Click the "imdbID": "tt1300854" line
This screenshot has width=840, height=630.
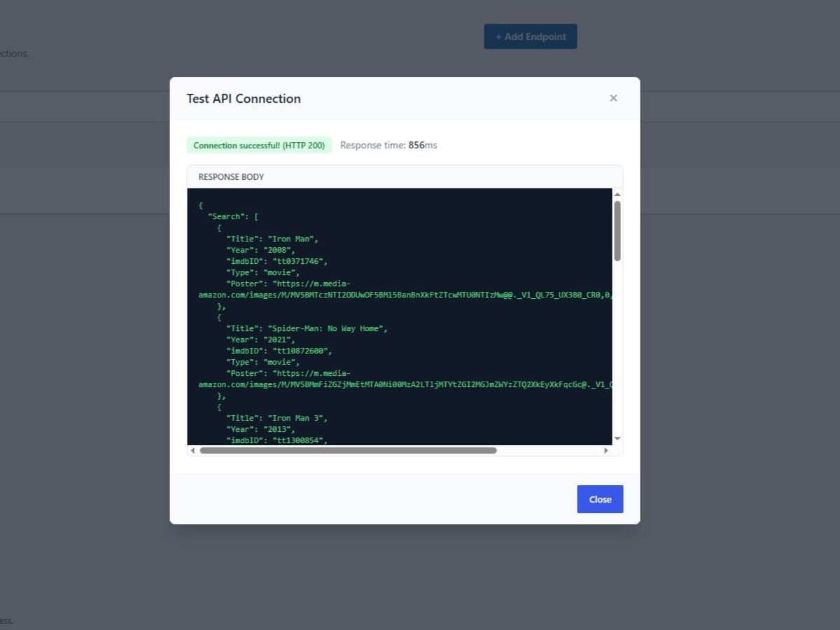(x=276, y=440)
